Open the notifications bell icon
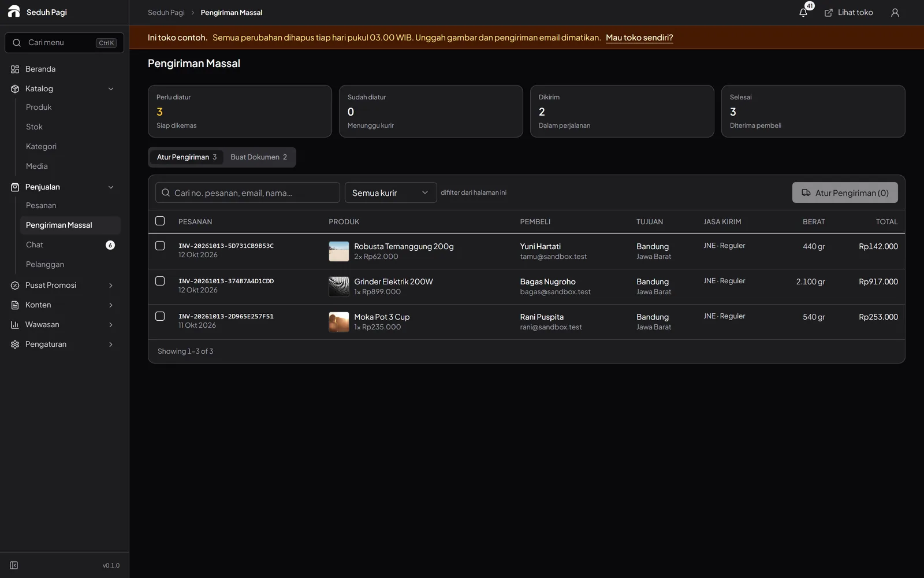 (x=803, y=13)
